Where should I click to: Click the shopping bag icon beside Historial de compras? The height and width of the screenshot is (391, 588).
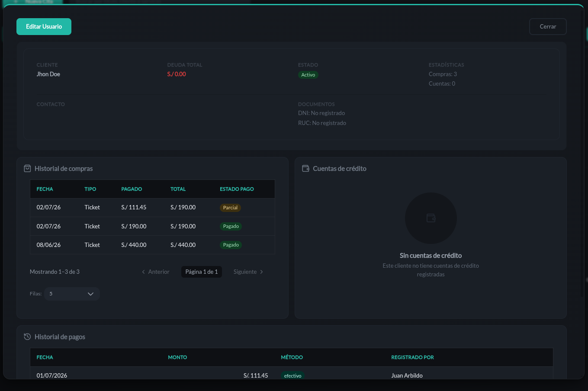tap(27, 168)
